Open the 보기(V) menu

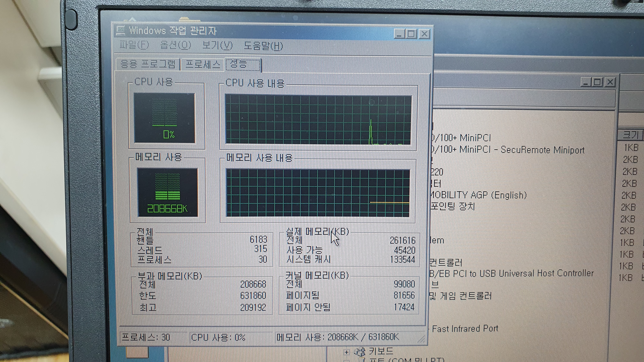click(x=217, y=46)
